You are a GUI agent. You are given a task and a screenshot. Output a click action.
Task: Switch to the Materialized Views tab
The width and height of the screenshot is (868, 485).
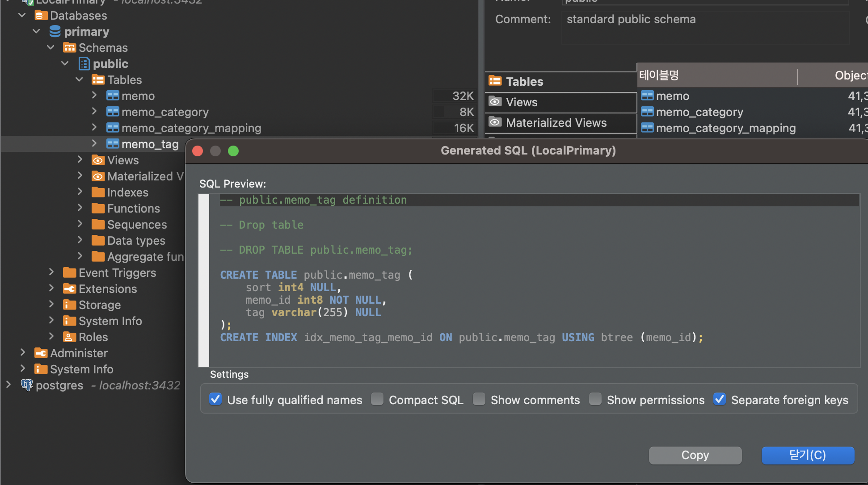tap(556, 122)
